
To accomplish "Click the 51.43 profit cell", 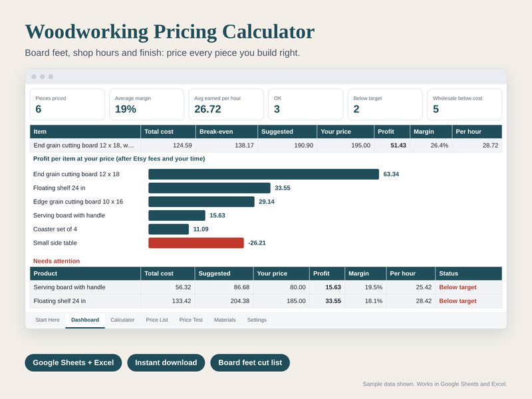I will point(392,145).
